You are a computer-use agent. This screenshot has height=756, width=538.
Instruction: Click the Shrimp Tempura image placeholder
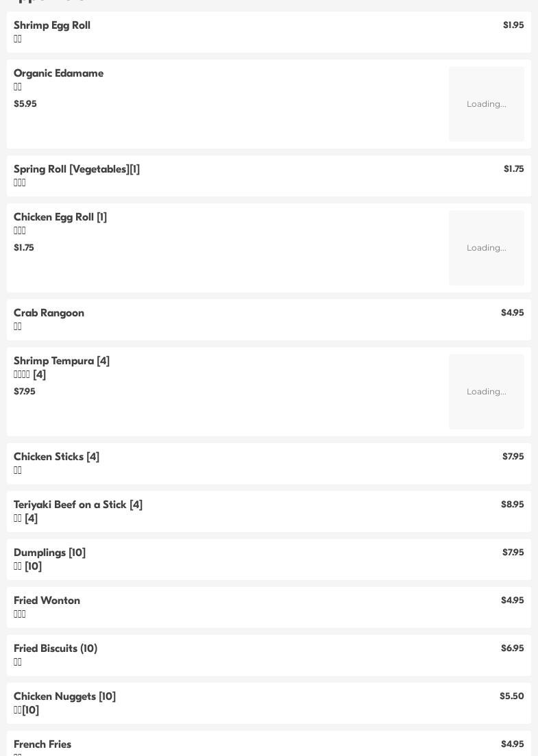tap(486, 392)
